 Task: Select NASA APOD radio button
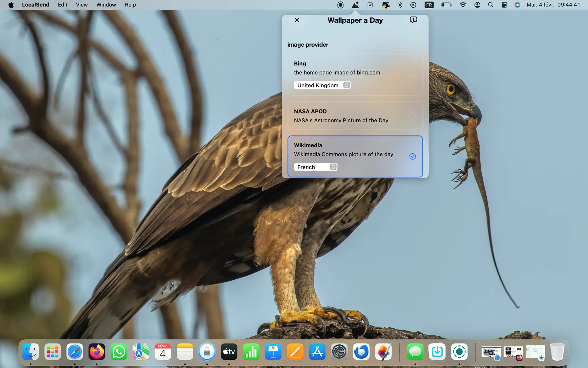click(x=413, y=116)
